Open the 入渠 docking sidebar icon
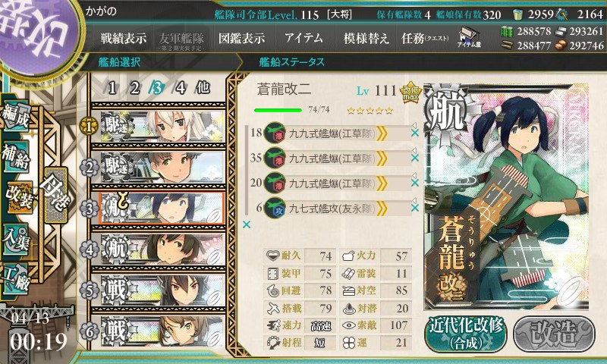 [x=16, y=240]
